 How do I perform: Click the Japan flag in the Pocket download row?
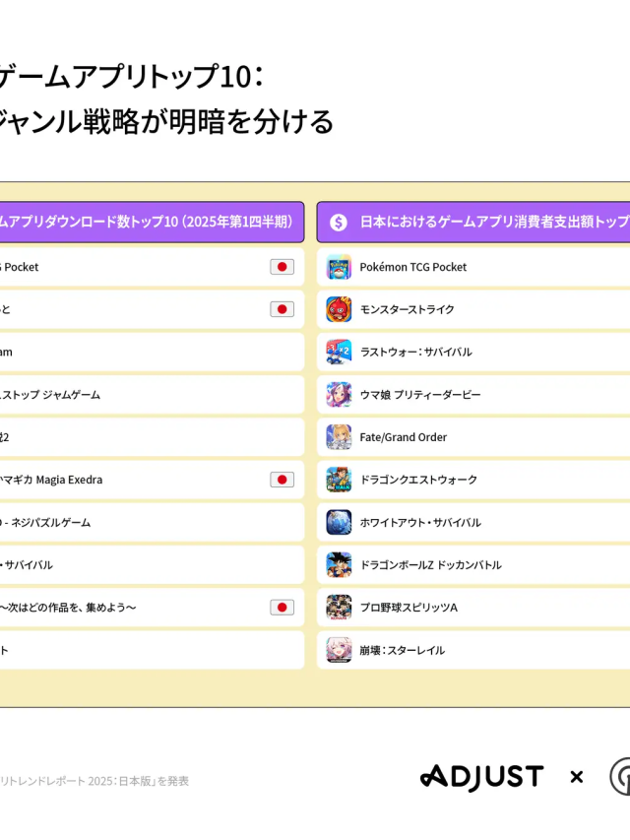coord(282,267)
